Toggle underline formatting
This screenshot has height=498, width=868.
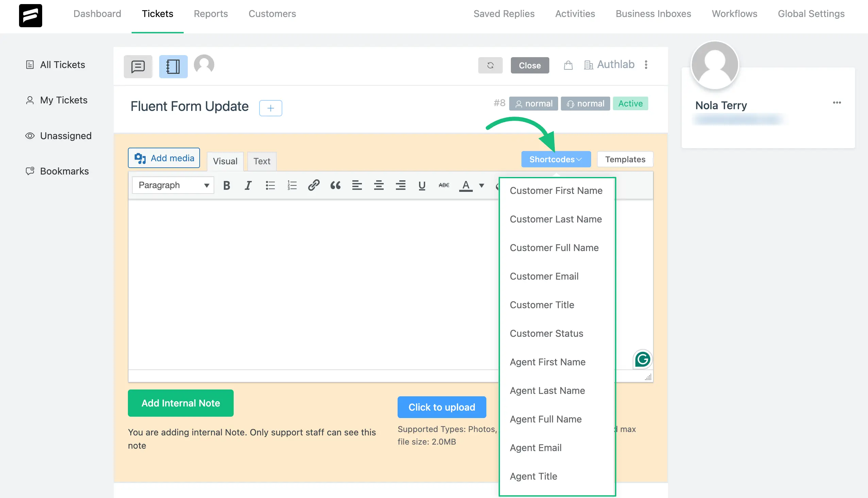pos(422,185)
